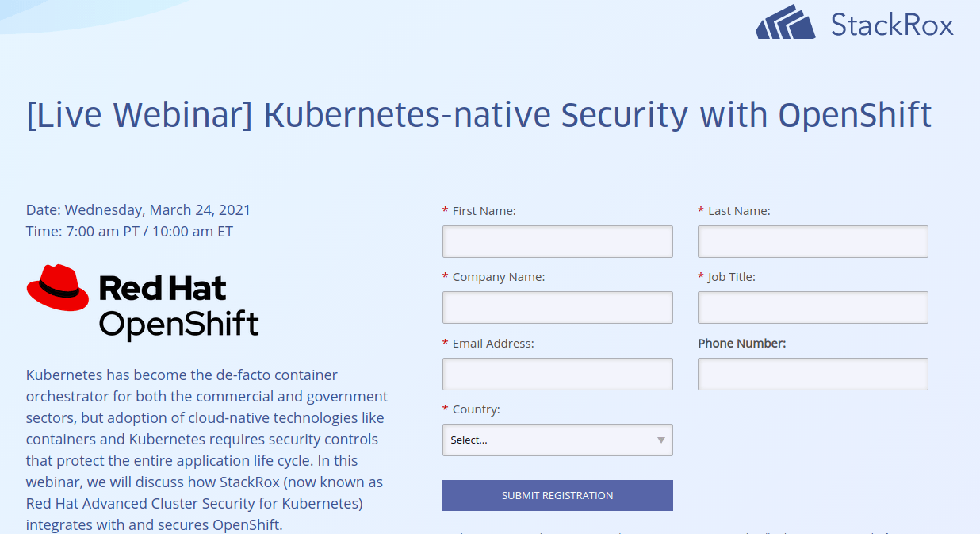Click into the Job Title field
Viewport: 980px width, 534px height.
click(812, 307)
